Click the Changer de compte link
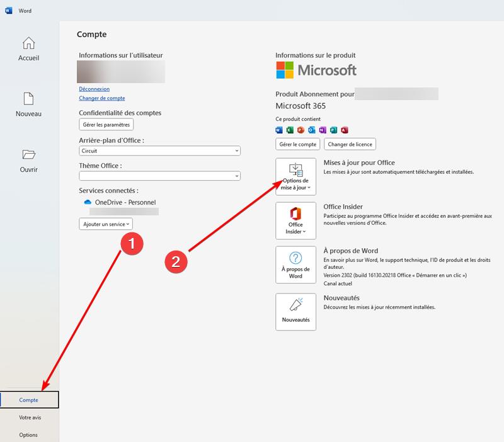This screenshot has height=442, width=504. pos(102,98)
